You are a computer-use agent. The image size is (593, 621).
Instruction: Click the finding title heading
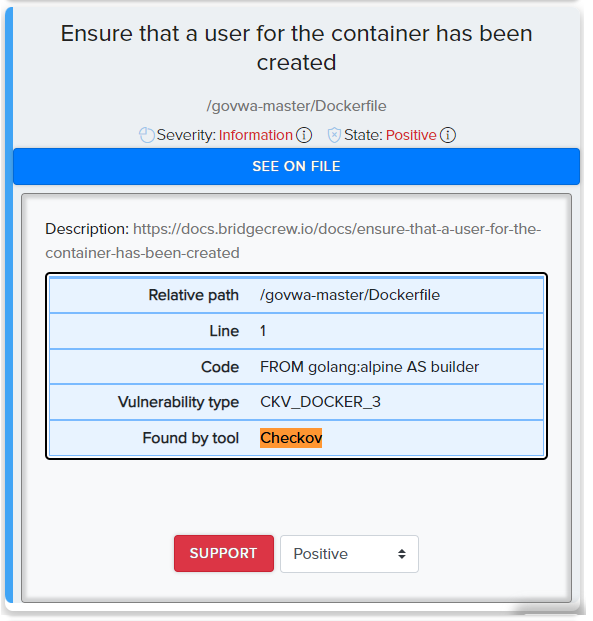pos(296,48)
